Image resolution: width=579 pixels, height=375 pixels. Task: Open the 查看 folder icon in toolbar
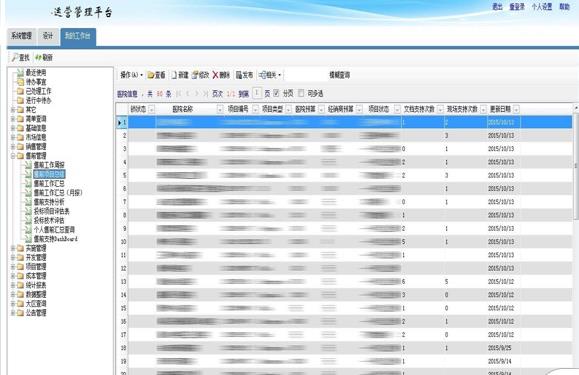[x=151, y=75]
